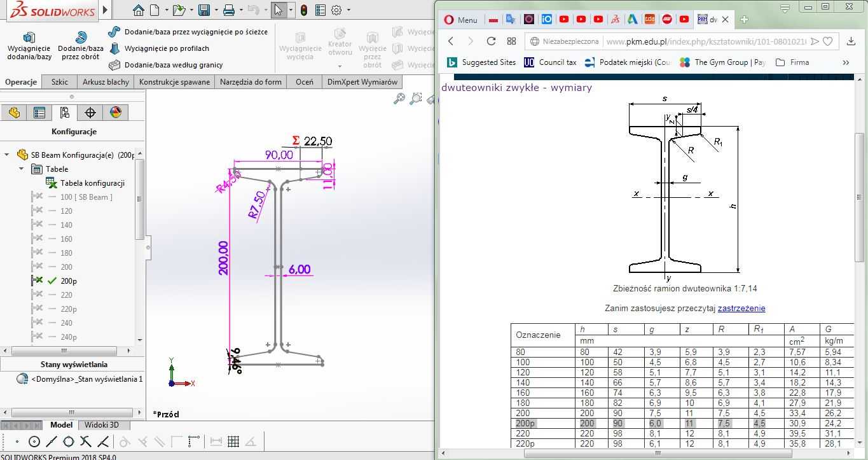Print the SolidWorks document
The image size is (868, 460).
click(x=229, y=10)
